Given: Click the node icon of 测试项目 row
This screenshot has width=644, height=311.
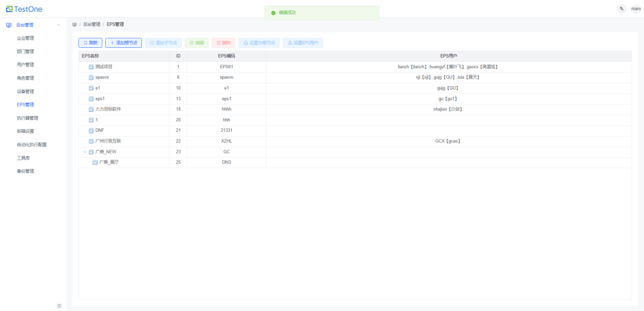Looking at the screenshot, I should (x=91, y=67).
